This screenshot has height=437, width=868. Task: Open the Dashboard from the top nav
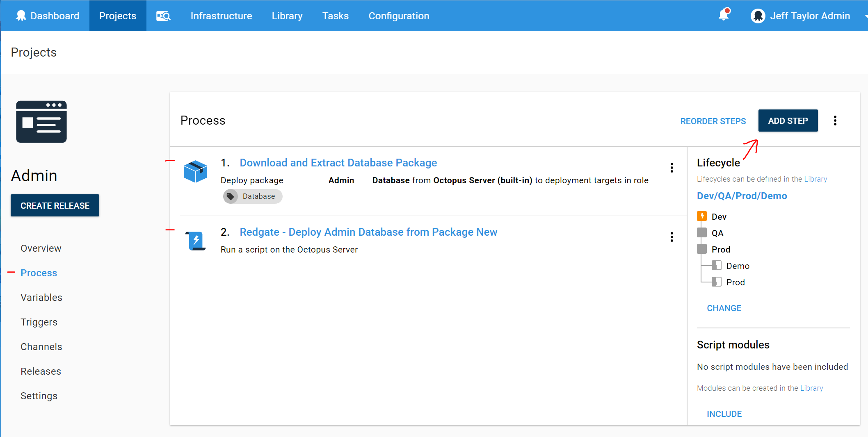48,16
